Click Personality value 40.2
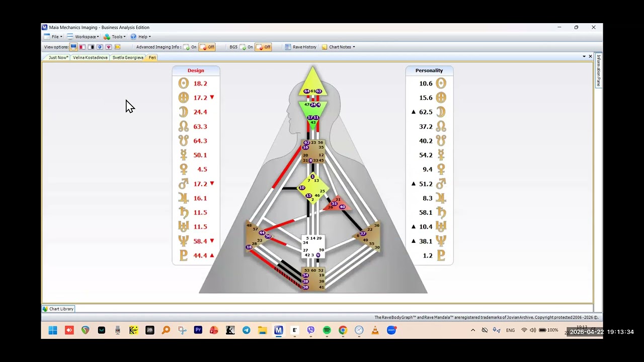This screenshot has width=644, height=362. click(426, 141)
